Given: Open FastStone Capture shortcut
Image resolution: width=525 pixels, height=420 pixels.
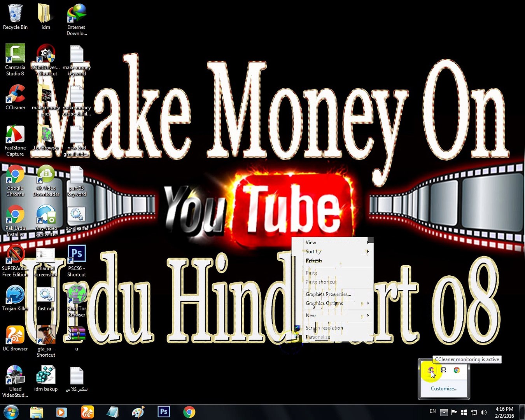Looking at the screenshot, I should [15, 140].
